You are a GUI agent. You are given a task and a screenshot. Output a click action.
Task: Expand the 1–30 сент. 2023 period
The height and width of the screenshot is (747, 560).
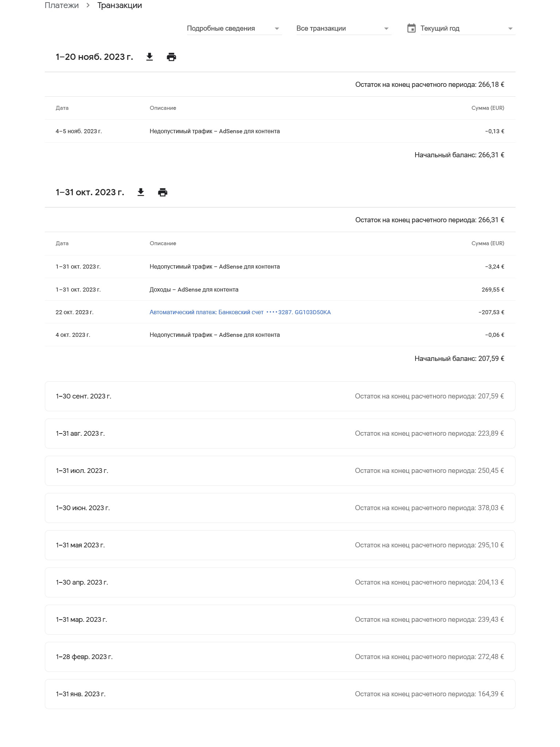tap(280, 396)
